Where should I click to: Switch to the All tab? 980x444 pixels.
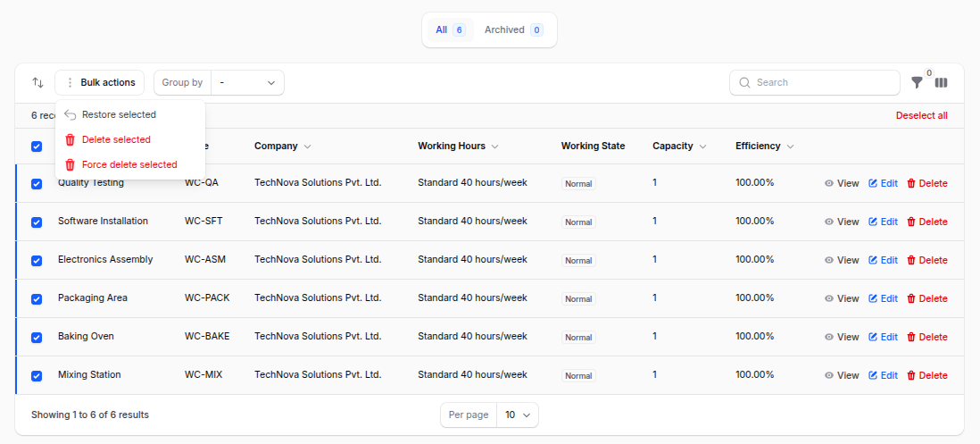450,30
